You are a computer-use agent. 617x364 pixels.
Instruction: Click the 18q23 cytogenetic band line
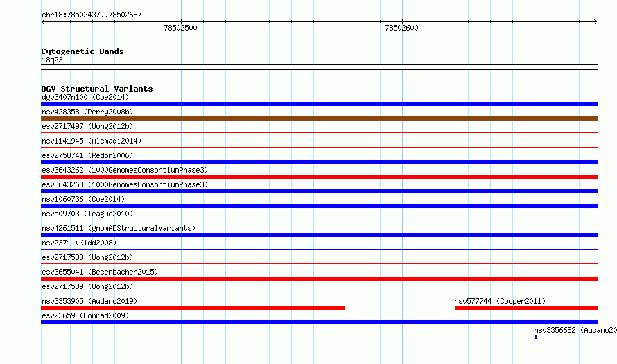319,67
